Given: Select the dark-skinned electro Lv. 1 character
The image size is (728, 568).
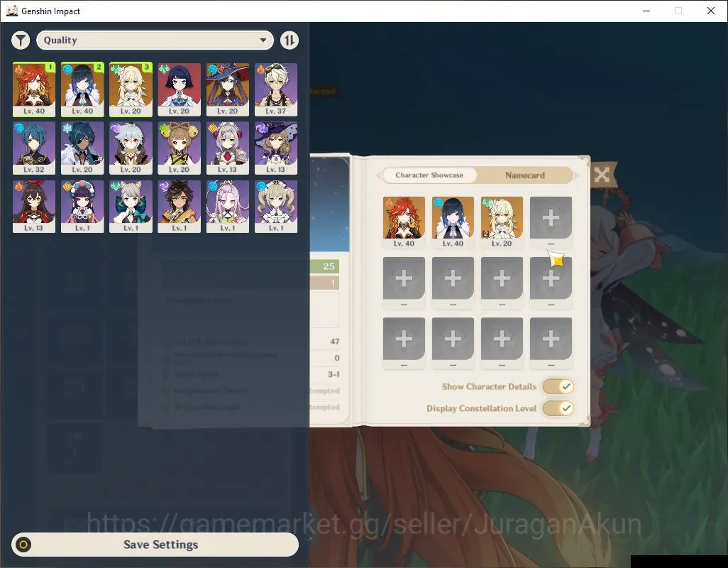Looking at the screenshot, I should (180, 206).
